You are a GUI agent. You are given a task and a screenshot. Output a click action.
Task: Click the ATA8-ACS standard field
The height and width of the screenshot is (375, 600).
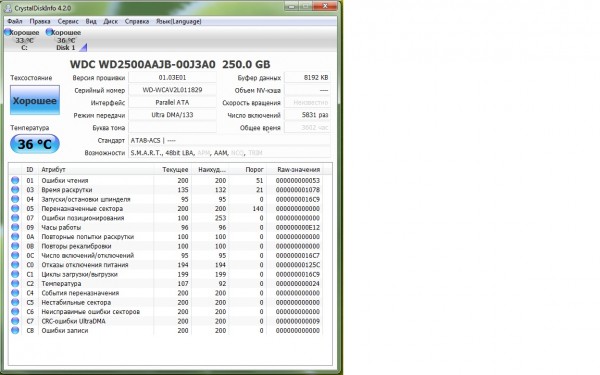(x=230, y=140)
